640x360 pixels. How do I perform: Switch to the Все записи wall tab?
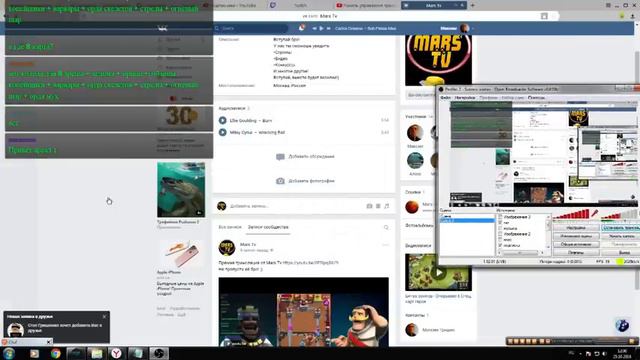[230, 227]
